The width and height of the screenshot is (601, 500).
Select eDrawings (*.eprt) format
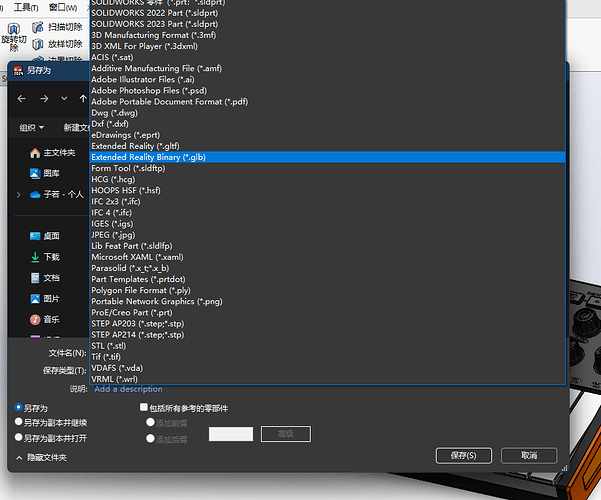click(327, 135)
